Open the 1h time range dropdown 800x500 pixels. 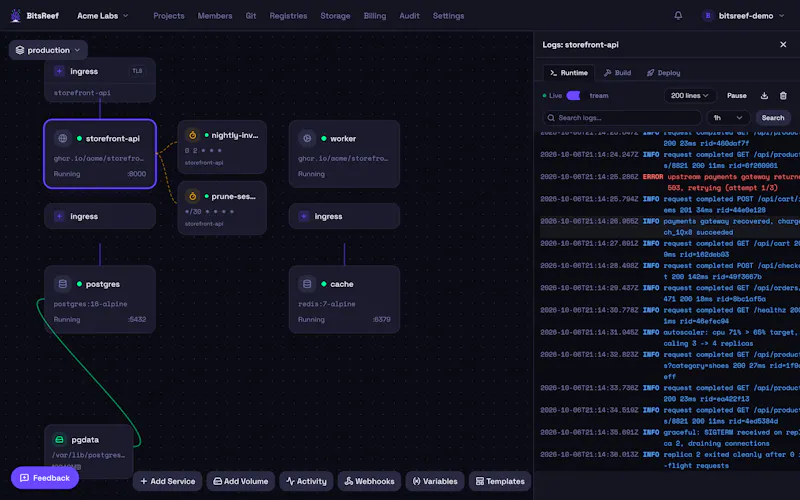point(728,118)
